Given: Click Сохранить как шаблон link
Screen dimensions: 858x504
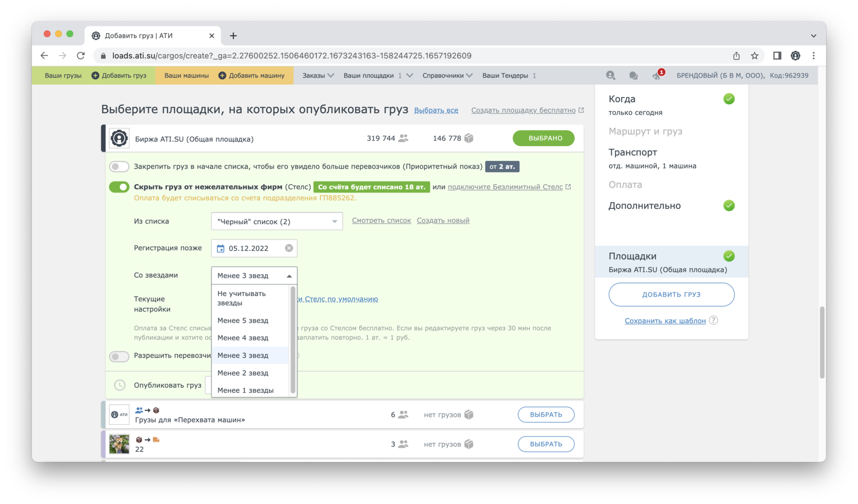Looking at the screenshot, I should pyautogui.click(x=665, y=321).
